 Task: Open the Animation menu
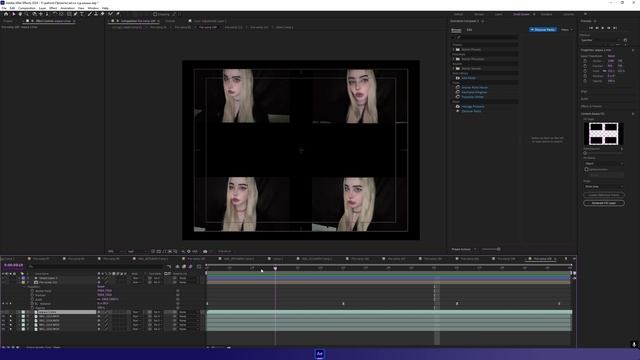67,8
